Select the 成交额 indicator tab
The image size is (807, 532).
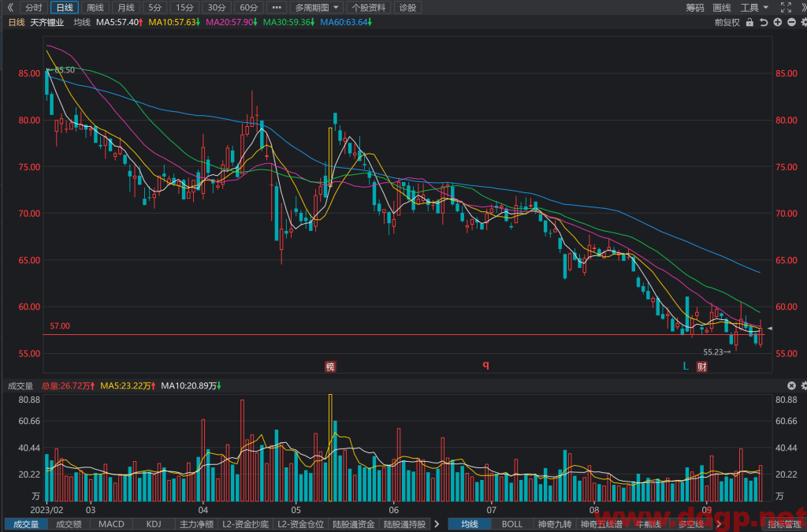(x=69, y=524)
